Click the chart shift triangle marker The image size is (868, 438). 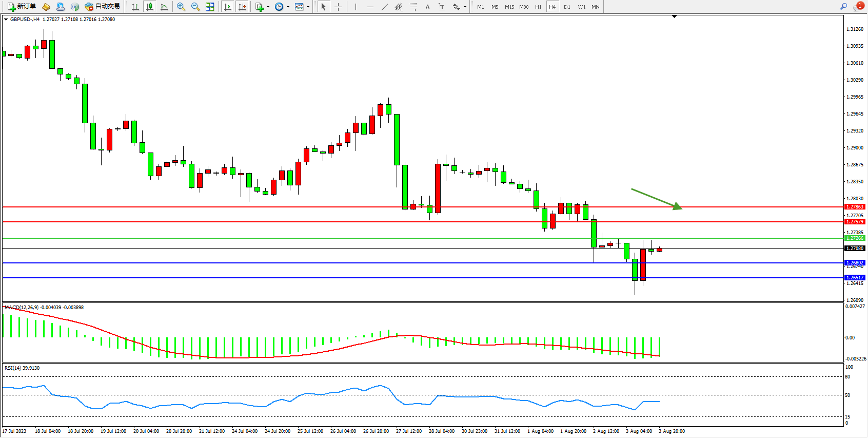point(674,17)
